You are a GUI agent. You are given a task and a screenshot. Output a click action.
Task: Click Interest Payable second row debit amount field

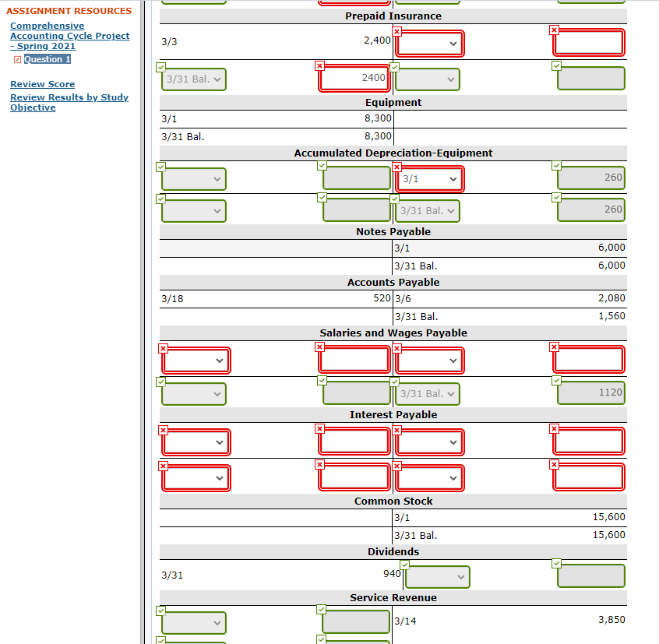click(354, 477)
